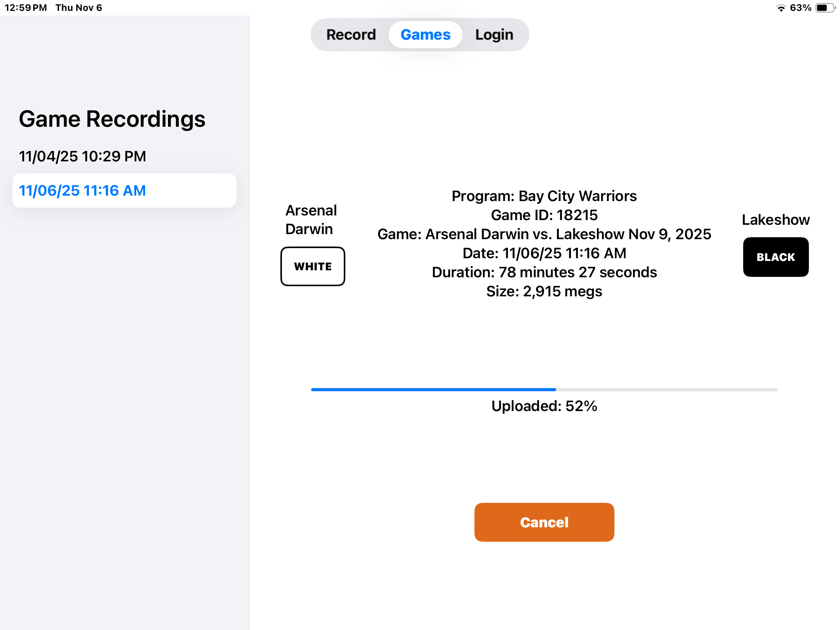Screen dimensions: 840x630
Task: Open the Login tab
Action: pyautogui.click(x=494, y=35)
